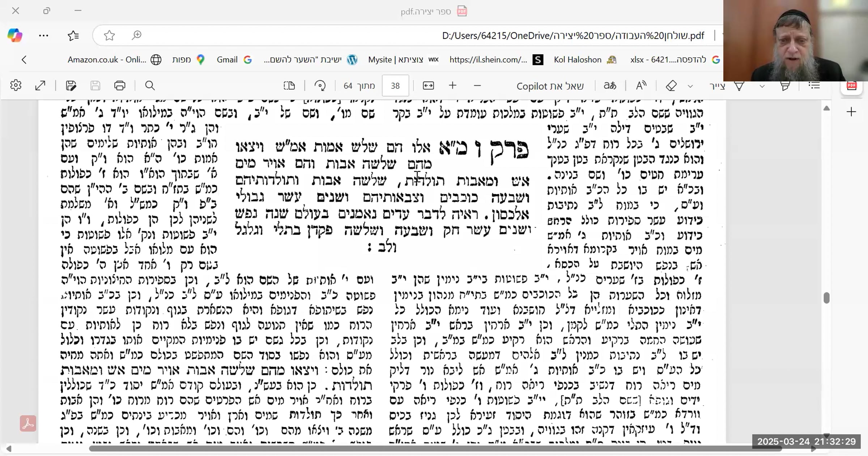868x456 pixels.
Task: Open the browser settings and more menu
Action: pyautogui.click(x=43, y=35)
